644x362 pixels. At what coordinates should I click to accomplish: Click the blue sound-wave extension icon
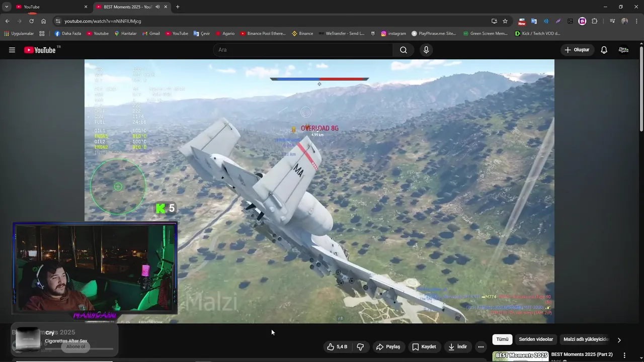coord(546,21)
